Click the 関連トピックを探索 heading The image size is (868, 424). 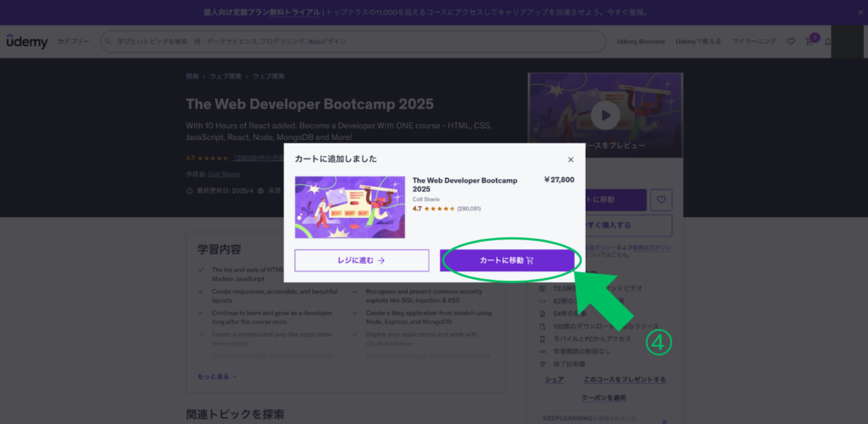pyautogui.click(x=236, y=414)
